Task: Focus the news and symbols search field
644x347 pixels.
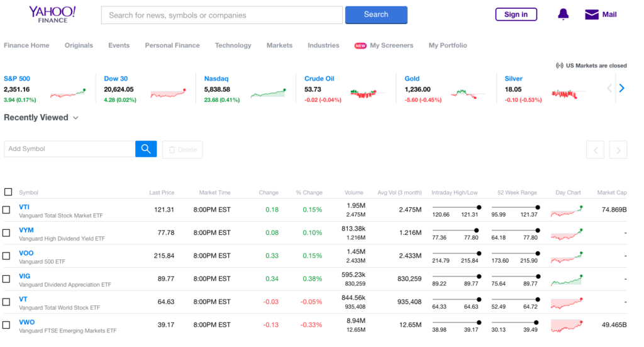Action: (x=222, y=15)
